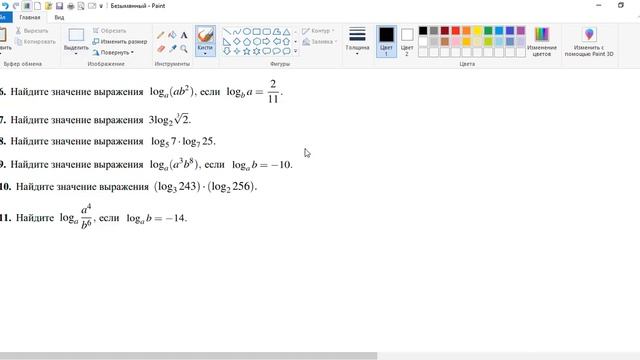640x360 pixels.
Task: Click the Send by email envelope icon
Action: pos(92,6)
